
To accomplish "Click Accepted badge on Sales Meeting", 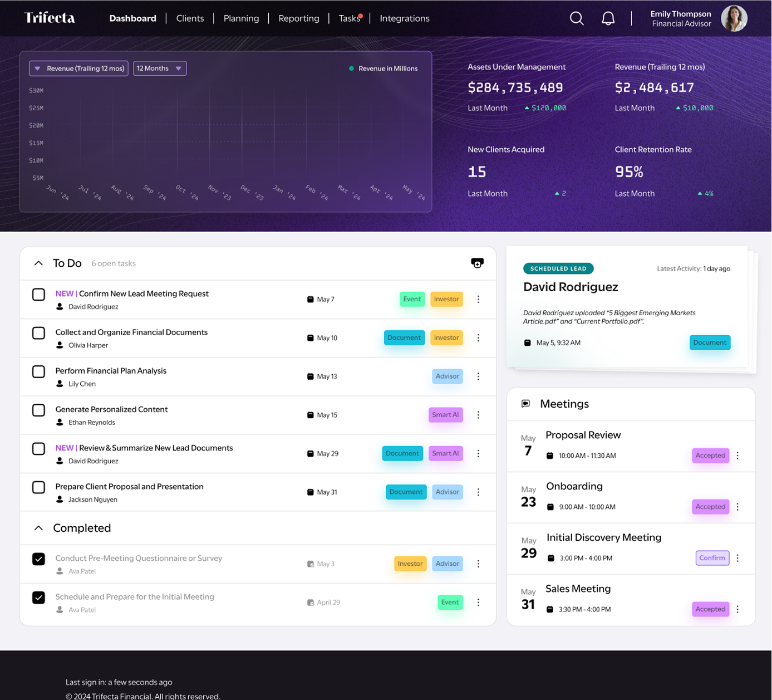I will [711, 609].
